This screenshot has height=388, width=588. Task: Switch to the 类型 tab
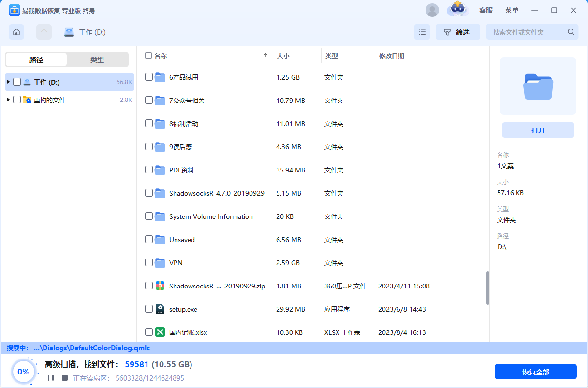tap(97, 59)
